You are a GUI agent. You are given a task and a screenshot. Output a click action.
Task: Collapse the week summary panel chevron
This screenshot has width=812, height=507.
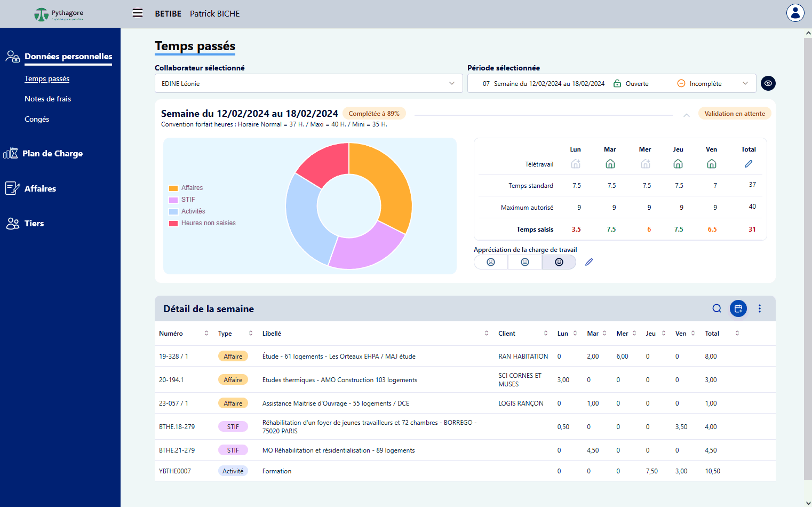pos(687,115)
